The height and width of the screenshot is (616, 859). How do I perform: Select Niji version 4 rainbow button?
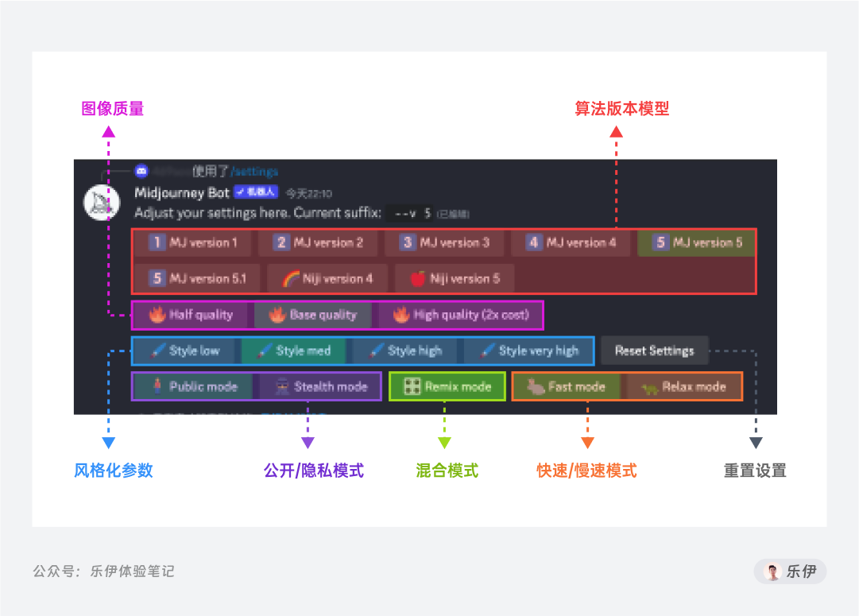(x=327, y=278)
